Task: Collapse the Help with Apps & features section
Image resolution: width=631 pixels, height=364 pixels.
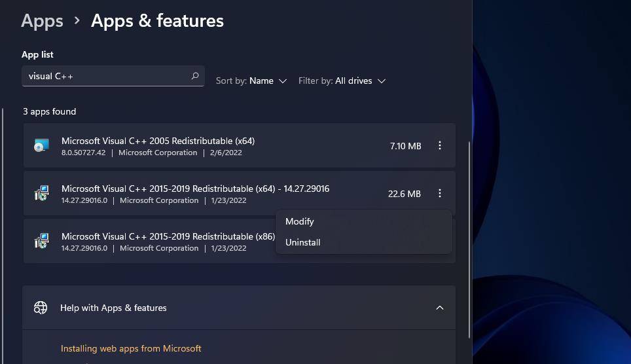Action: point(440,308)
